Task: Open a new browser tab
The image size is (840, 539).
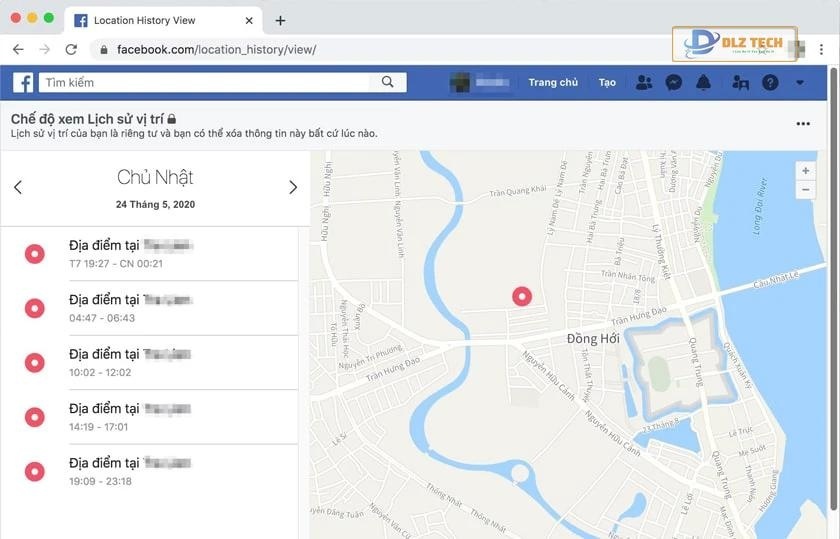Action: pyautogui.click(x=280, y=20)
